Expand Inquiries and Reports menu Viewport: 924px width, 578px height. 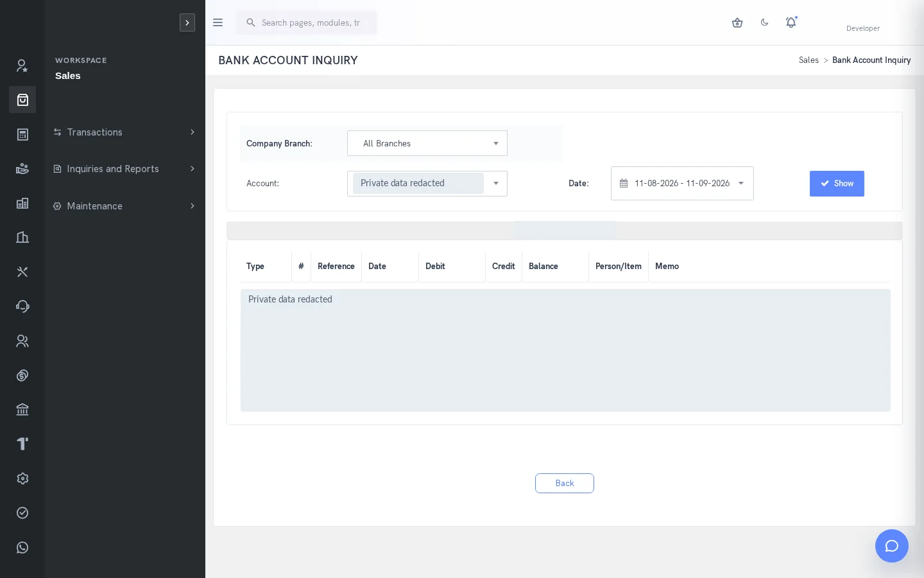click(x=125, y=169)
